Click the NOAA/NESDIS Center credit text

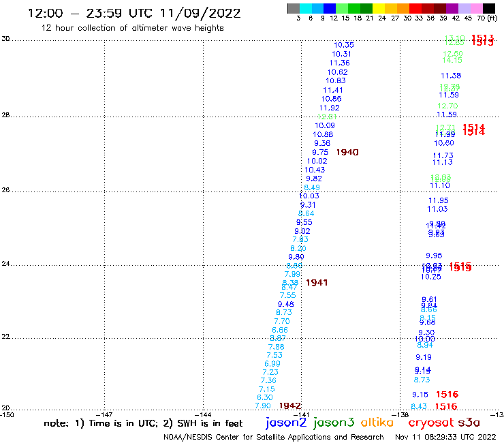[x=274, y=437]
